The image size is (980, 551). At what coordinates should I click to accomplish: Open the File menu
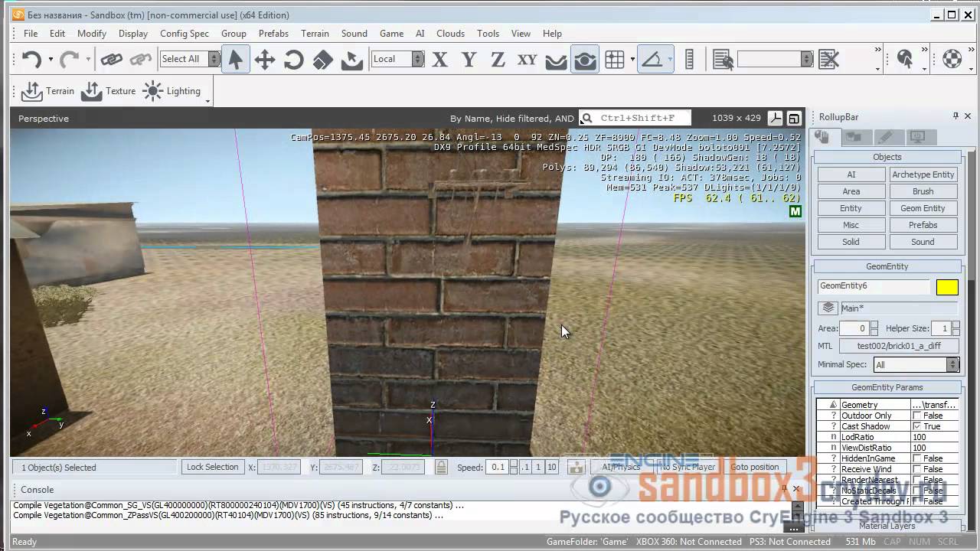click(x=31, y=34)
